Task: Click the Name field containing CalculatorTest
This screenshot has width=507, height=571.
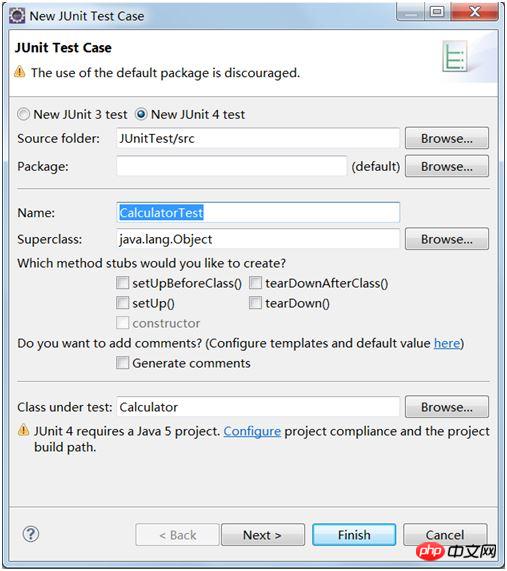Action: tap(258, 212)
